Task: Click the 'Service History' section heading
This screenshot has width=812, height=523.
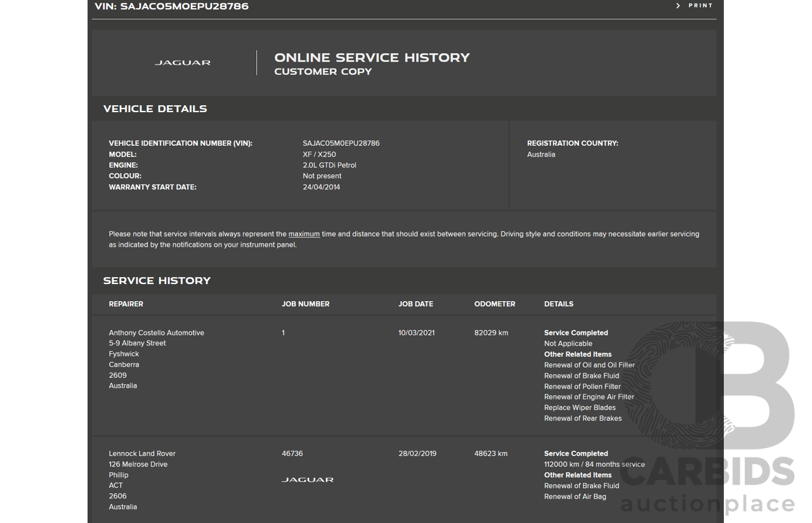Action: point(157,281)
